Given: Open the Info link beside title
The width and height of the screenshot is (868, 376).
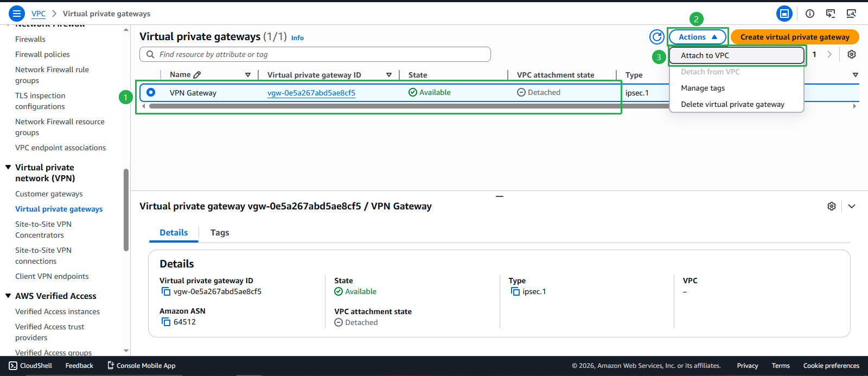Looking at the screenshot, I should [x=297, y=38].
